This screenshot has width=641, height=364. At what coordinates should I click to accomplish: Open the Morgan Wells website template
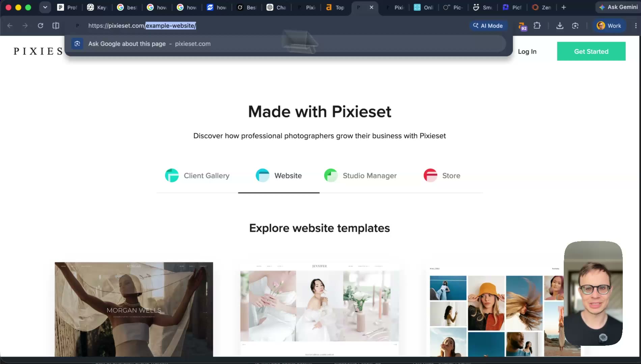[134, 309]
